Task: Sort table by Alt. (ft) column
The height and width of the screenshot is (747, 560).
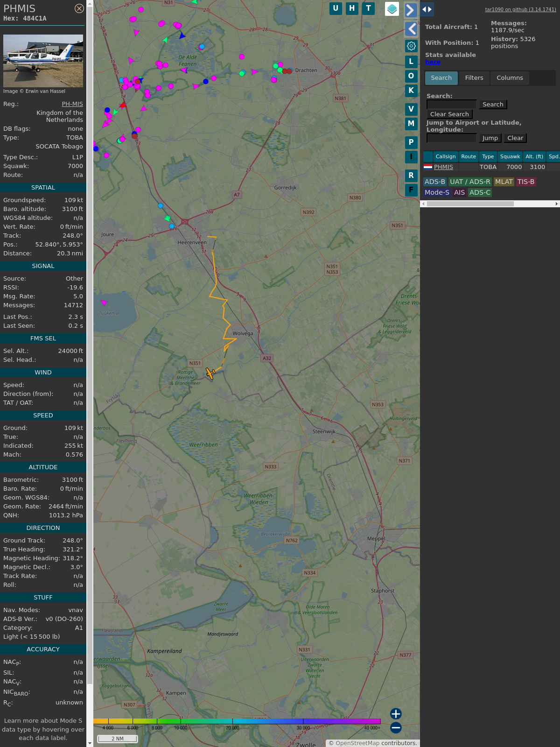Action: [x=534, y=157]
